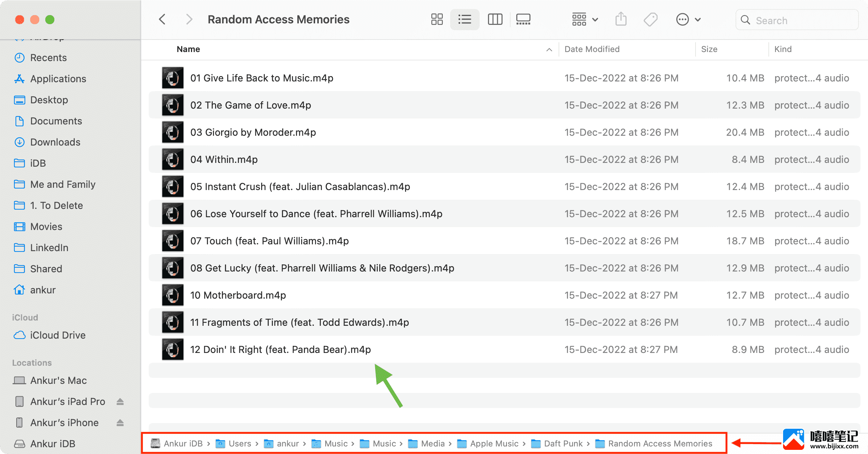
Task: Click Media in the path bar
Action: (x=426, y=443)
